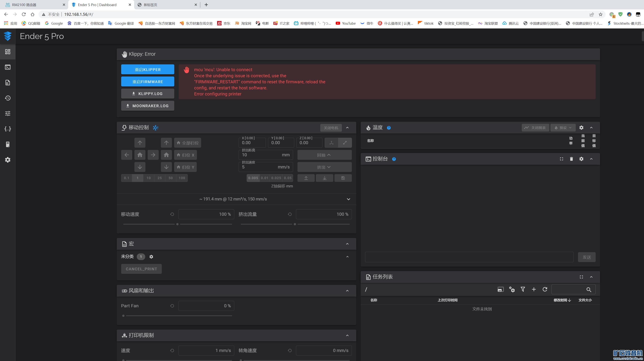Open YouTube bookmark

click(x=346, y=23)
